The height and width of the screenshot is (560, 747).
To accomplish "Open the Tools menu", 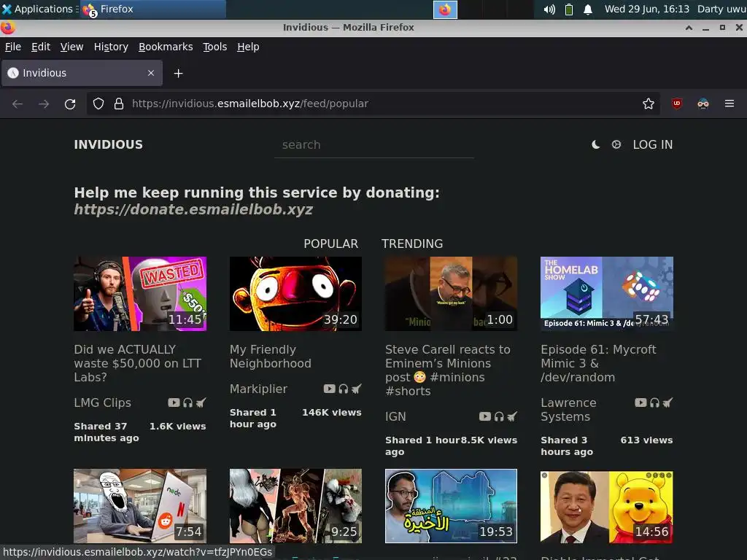I will (215, 47).
